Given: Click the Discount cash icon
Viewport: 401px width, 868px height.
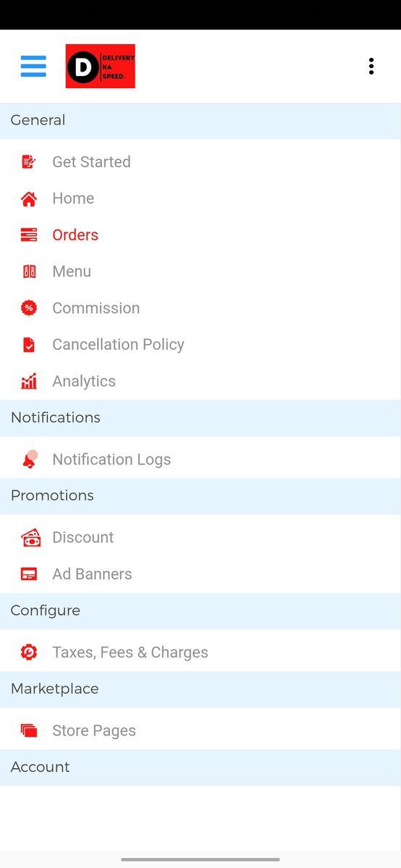Looking at the screenshot, I should pos(30,537).
